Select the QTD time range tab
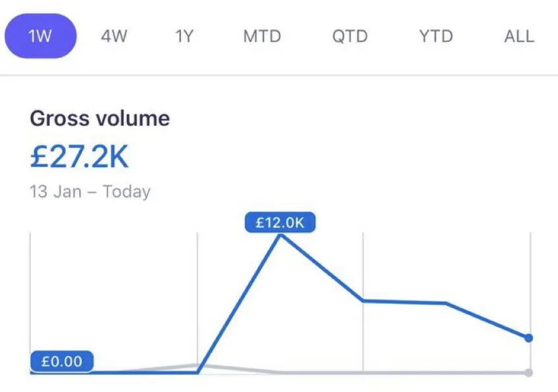This screenshot has width=558, height=392. click(x=350, y=36)
